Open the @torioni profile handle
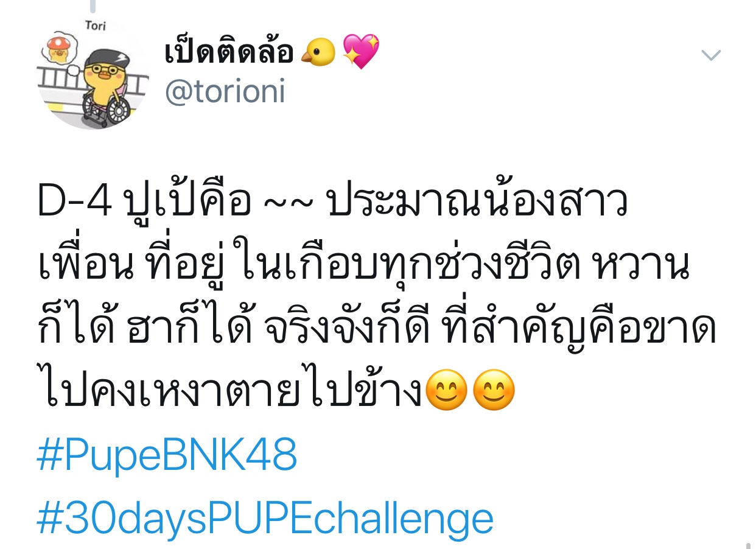This screenshot has width=756, height=549. click(225, 93)
